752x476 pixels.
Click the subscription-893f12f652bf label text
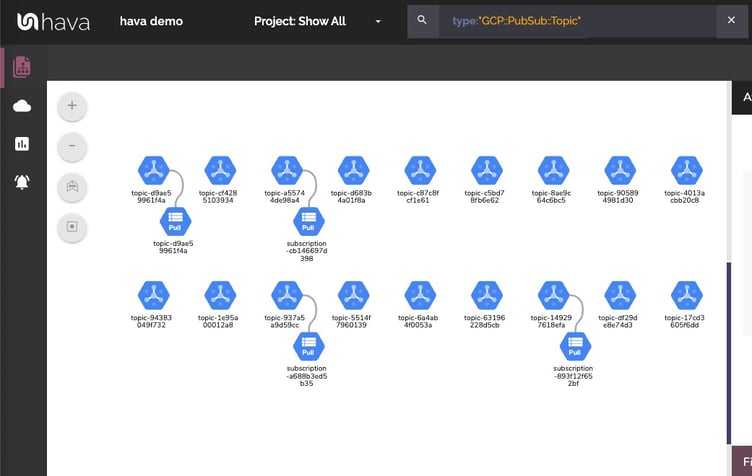coord(573,376)
